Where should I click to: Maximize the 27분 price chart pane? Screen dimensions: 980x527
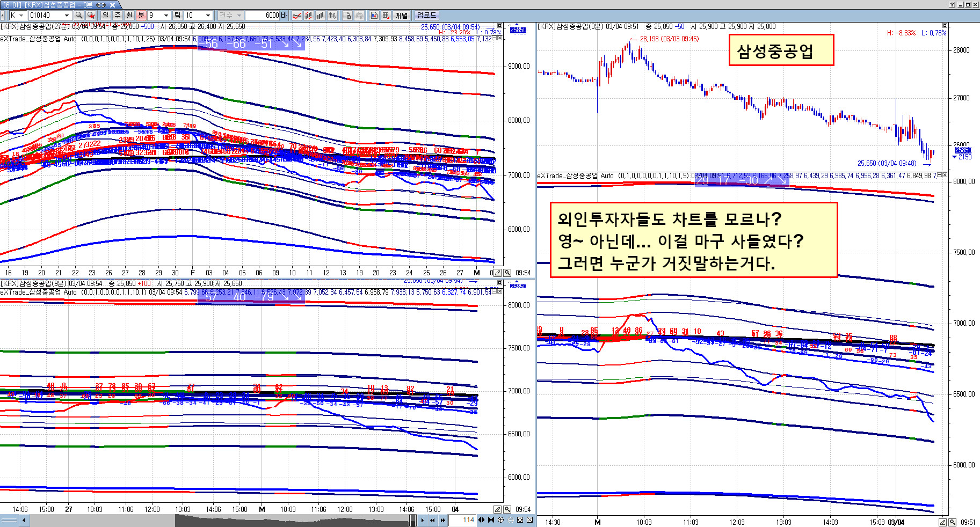pyautogui.click(x=499, y=26)
